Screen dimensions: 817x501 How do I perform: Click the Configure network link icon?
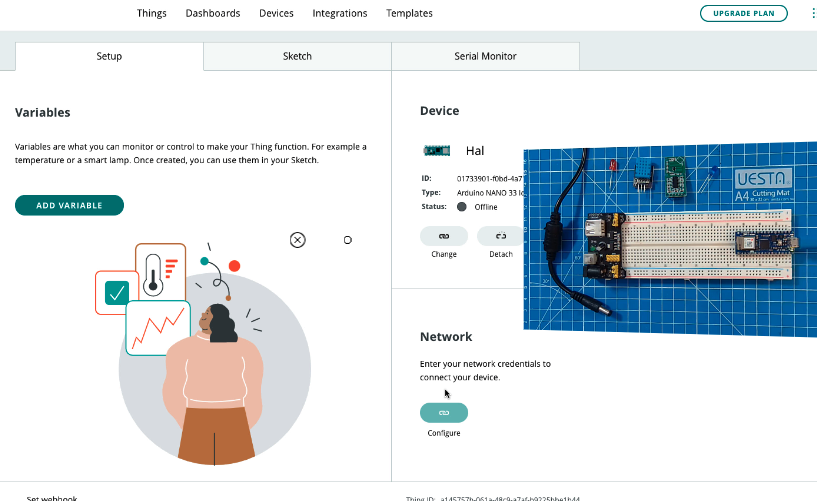[444, 413]
